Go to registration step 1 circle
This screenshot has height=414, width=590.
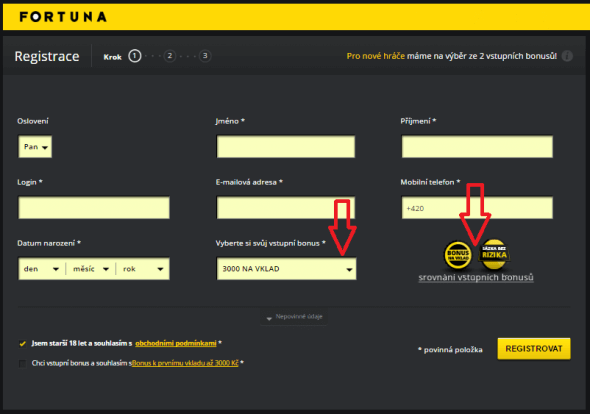click(x=135, y=56)
